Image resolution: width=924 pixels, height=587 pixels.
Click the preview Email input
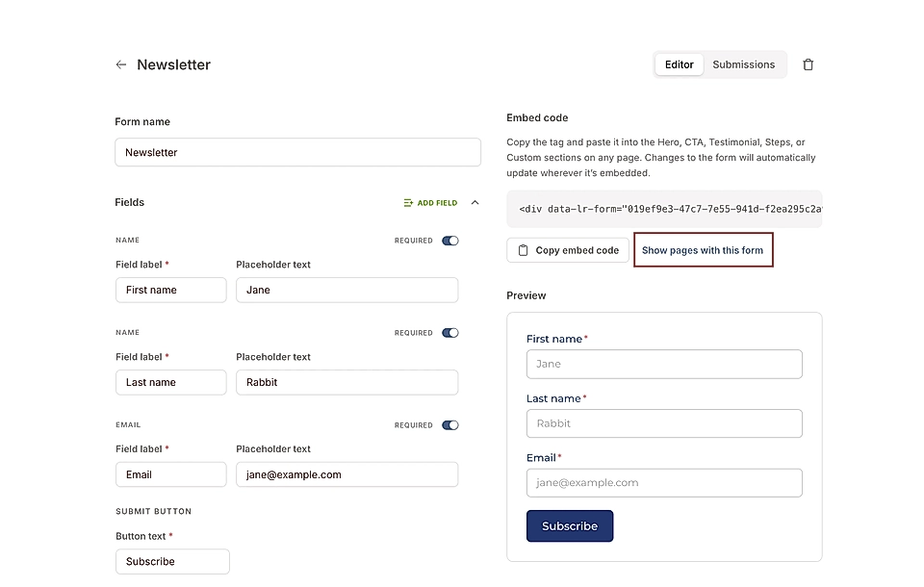[x=664, y=483]
